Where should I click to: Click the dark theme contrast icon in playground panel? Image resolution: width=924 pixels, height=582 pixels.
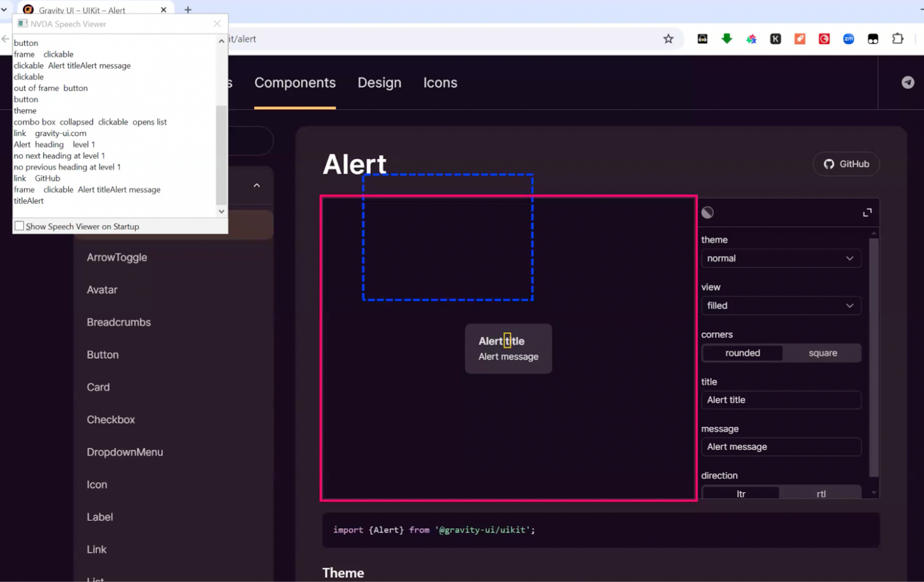(707, 212)
